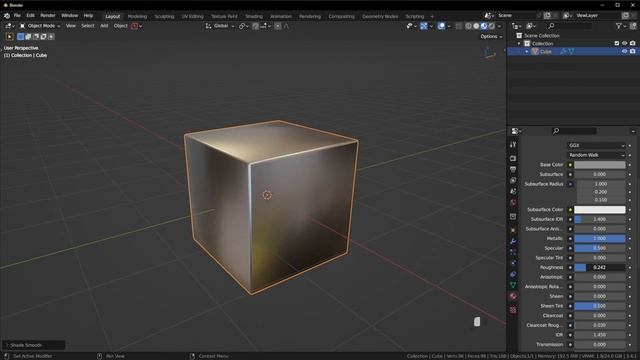Open the Render properties tab
Image resolution: width=640 pixels, height=360 pixels.
[513, 158]
